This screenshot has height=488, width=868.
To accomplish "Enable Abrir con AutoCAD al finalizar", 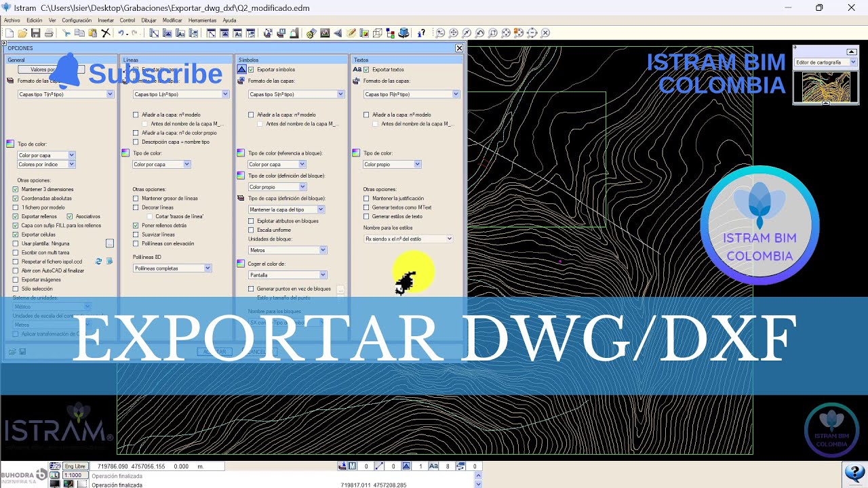I will tap(16, 270).
